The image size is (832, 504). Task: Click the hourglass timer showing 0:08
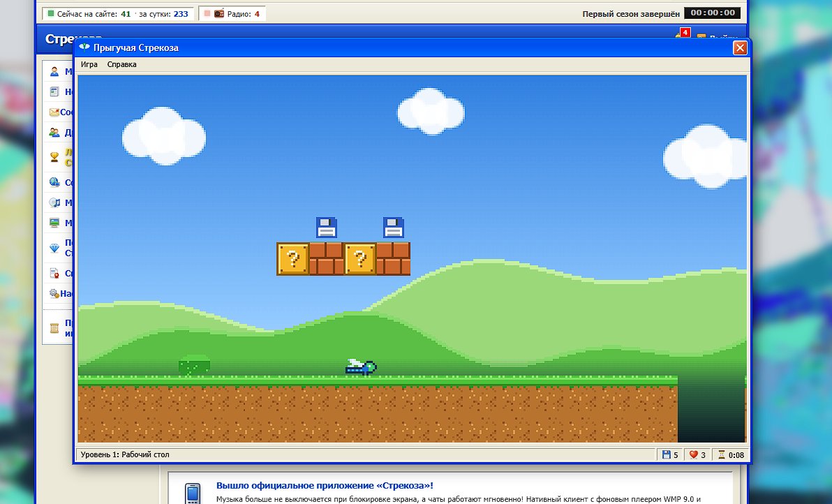(731, 454)
